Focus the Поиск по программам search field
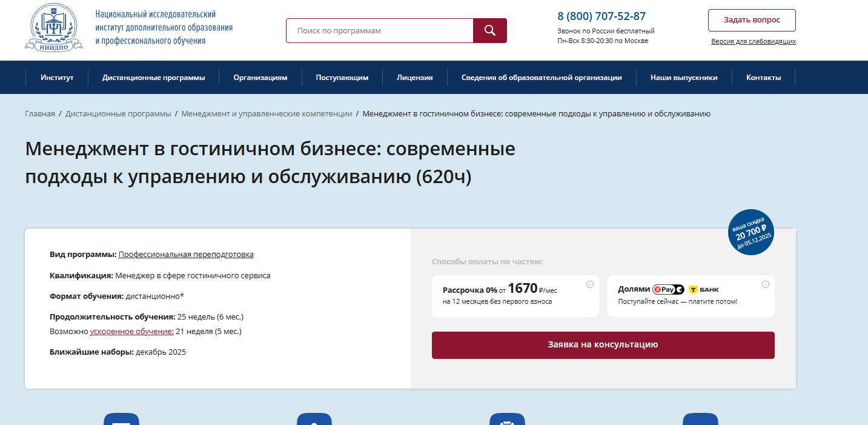The height and width of the screenshot is (425, 868). coord(380,31)
